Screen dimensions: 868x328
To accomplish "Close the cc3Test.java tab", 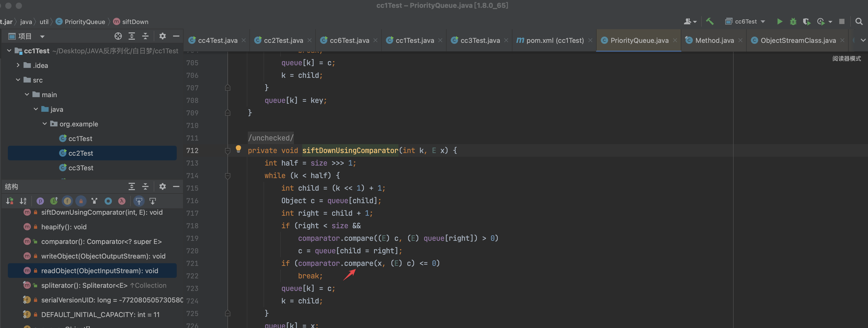I will pos(506,40).
